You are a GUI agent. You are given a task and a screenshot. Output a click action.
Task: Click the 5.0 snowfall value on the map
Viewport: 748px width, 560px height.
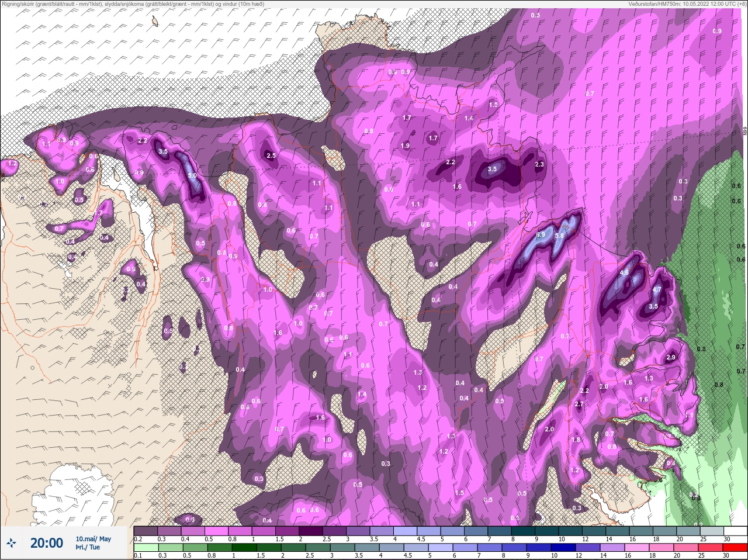click(x=192, y=175)
